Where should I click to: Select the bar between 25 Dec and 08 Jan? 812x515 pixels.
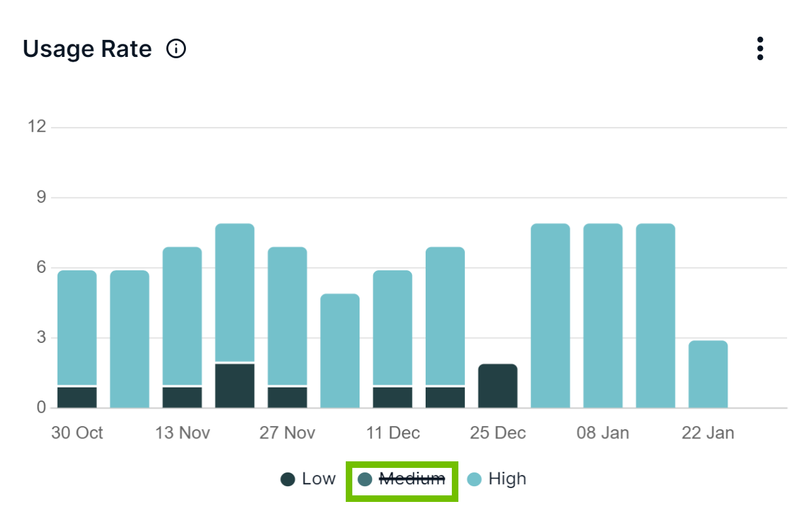[x=550, y=315]
